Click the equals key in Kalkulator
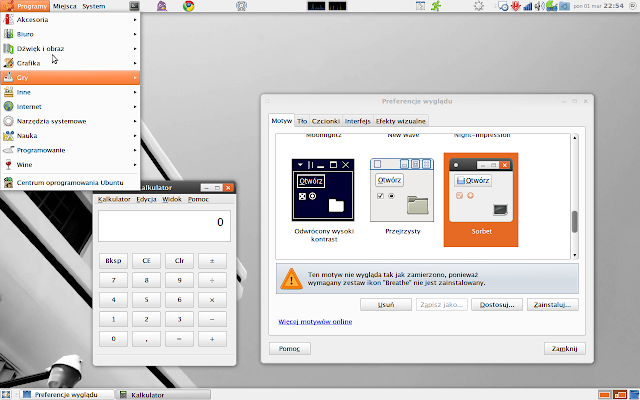Viewport: 640px width, 400px height. click(x=179, y=339)
